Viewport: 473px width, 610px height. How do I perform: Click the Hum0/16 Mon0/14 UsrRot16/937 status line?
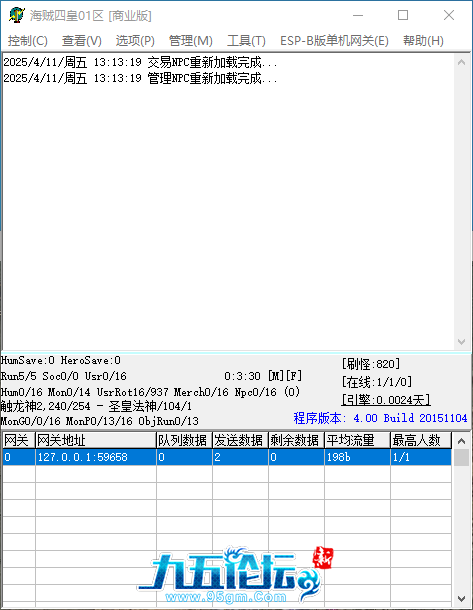[x=150, y=392]
